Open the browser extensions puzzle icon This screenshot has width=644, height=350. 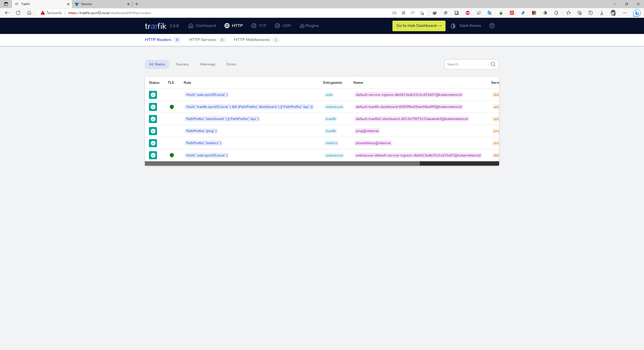(x=556, y=13)
